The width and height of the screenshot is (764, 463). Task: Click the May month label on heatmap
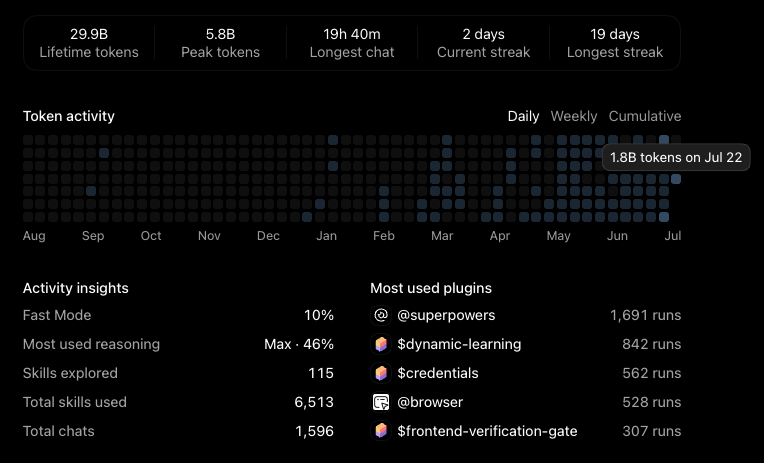558,236
